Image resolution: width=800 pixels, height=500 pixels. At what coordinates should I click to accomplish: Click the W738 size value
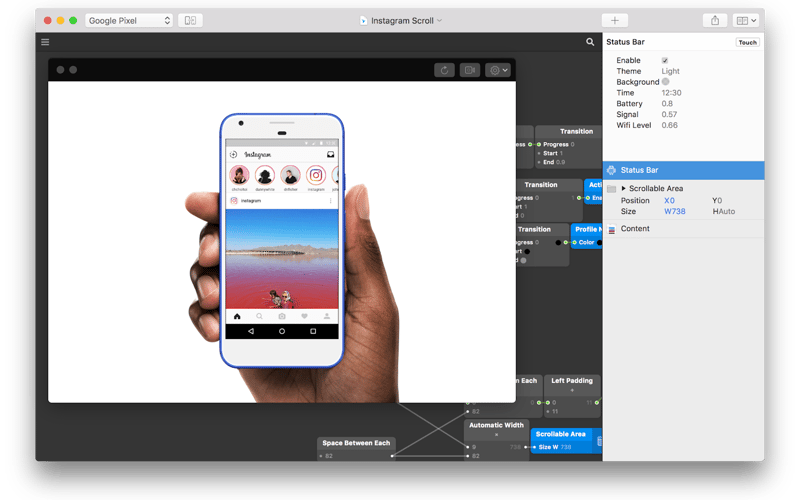[674, 211]
